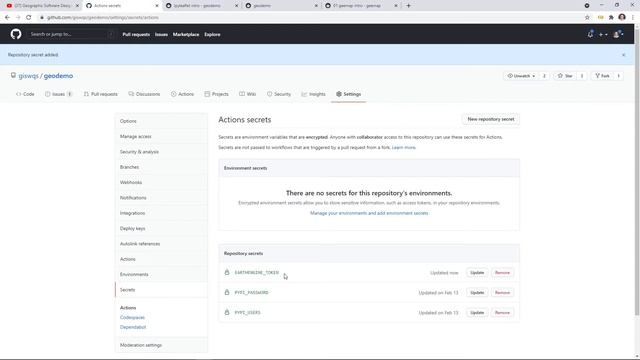Viewport: 640px width, 360px height.
Task: Remove the PYPI_USERS secret
Action: (502, 313)
